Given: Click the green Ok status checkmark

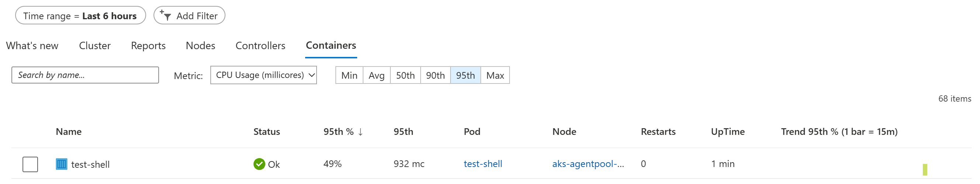Looking at the screenshot, I should point(259,164).
